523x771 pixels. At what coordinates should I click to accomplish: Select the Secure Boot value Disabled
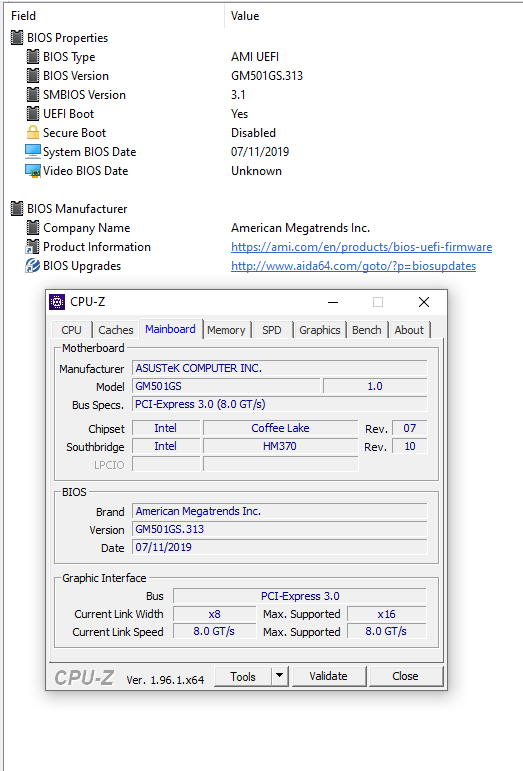pos(254,133)
